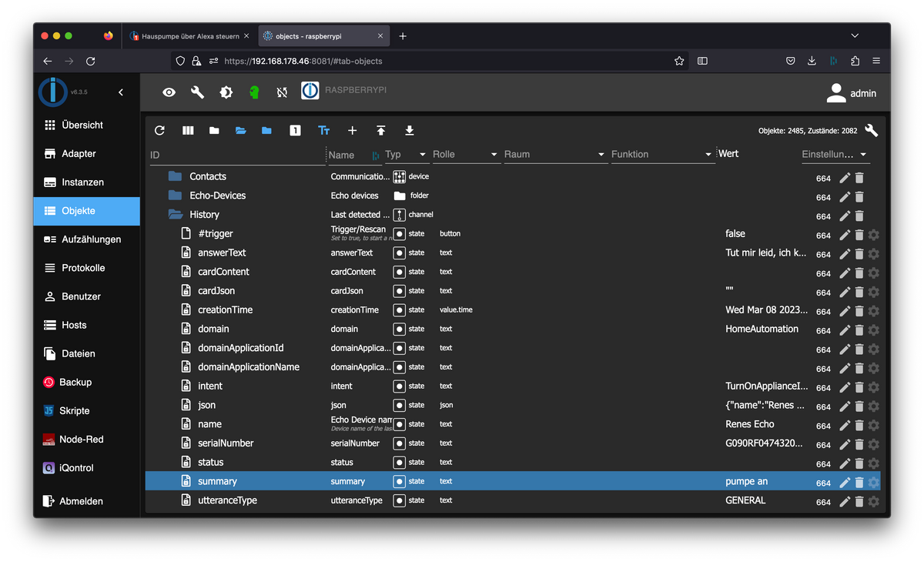
Task: Toggle the expert mode head icon
Action: [x=254, y=92]
